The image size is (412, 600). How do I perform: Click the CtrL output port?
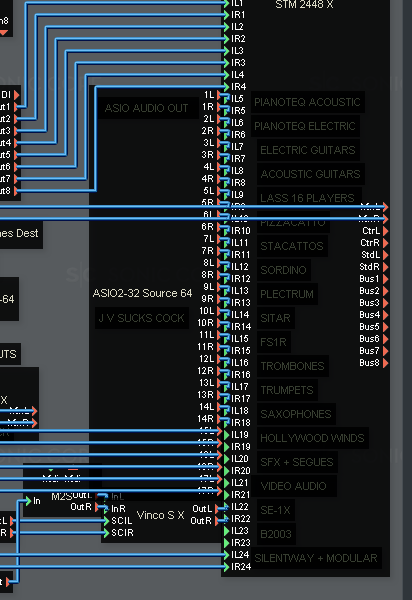(386, 231)
